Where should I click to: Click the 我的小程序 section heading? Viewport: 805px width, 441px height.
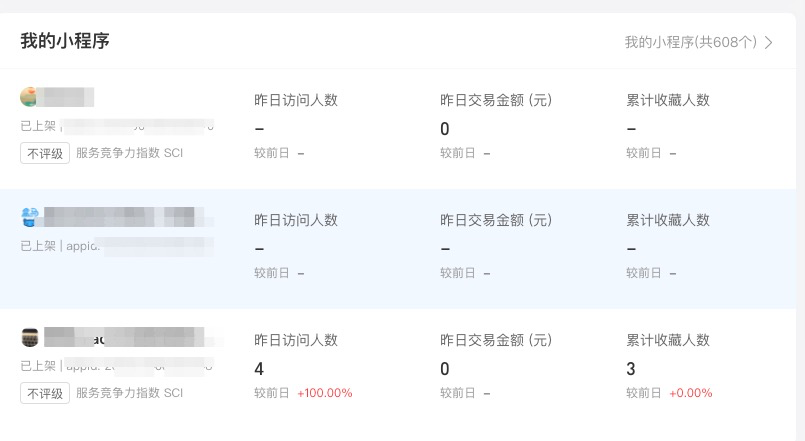point(65,41)
